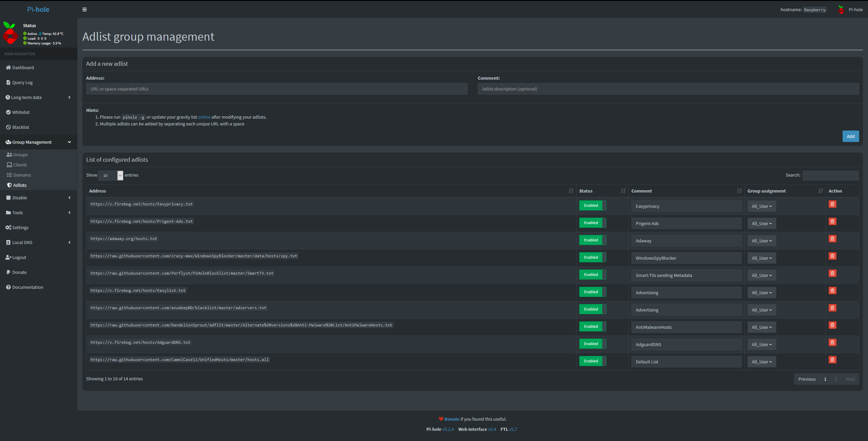The height and width of the screenshot is (441, 868).
Task: Toggle Enabled status for AdguardDNS list
Action: point(592,344)
